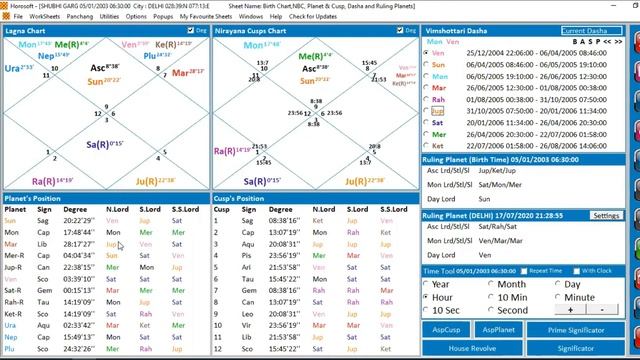Select the Mar dasha radio button
Image resolution: width=640 pixels, height=360 pixels.
[x=426, y=87]
